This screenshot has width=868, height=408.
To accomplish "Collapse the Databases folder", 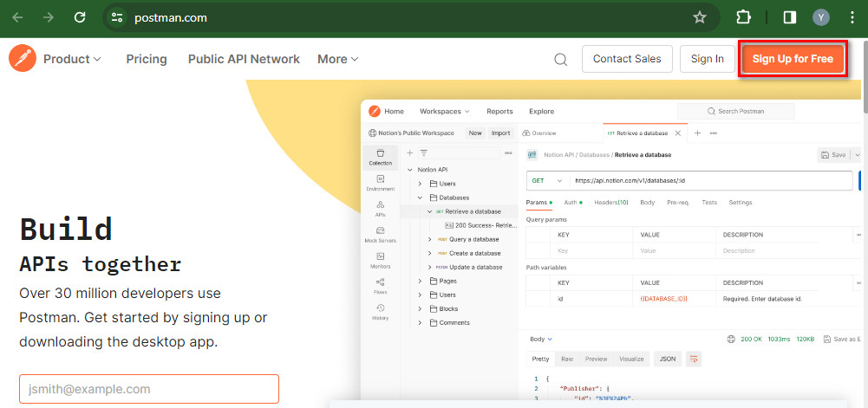I will click(420, 198).
